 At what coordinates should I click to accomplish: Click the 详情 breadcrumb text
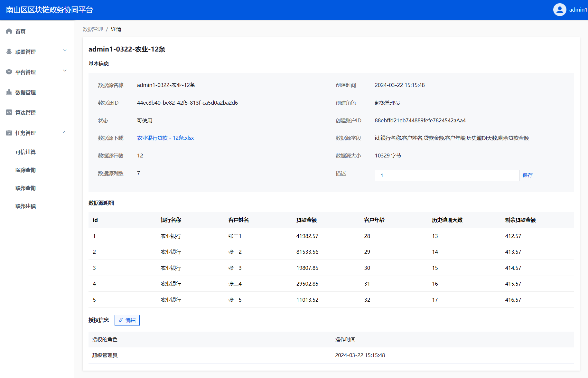(116, 29)
